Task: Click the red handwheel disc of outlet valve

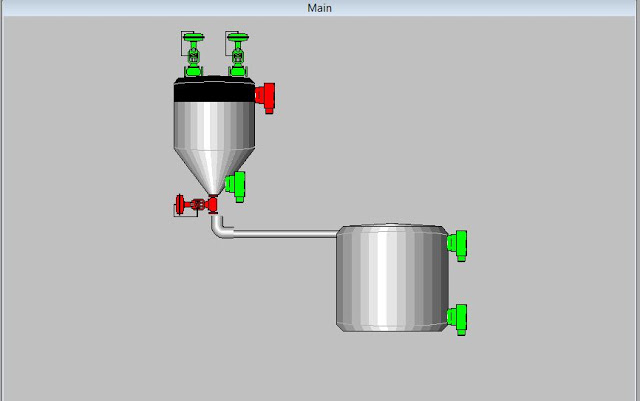Action: click(x=180, y=205)
